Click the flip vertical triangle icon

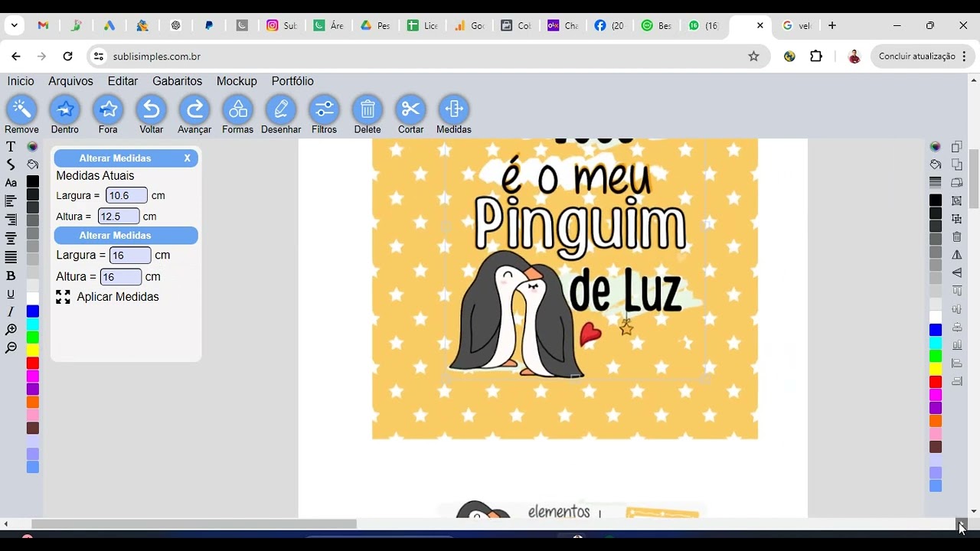click(x=957, y=272)
